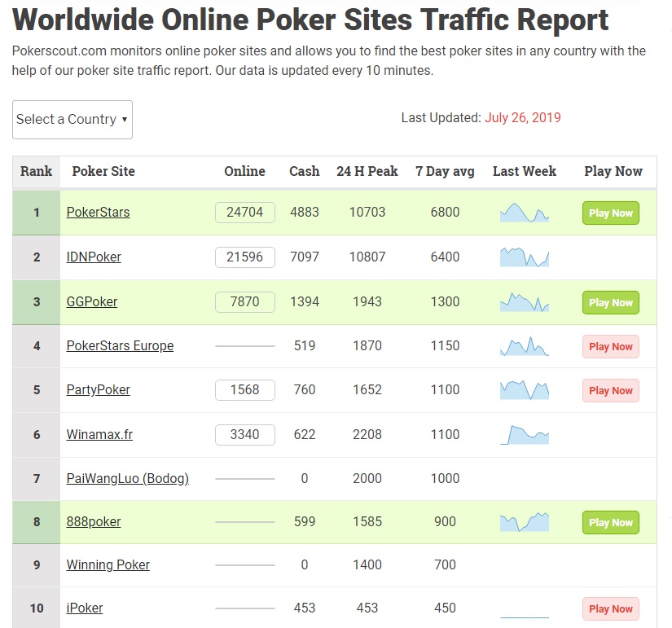
Task: Click the 24 H Peak column header
Action: tap(367, 172)
